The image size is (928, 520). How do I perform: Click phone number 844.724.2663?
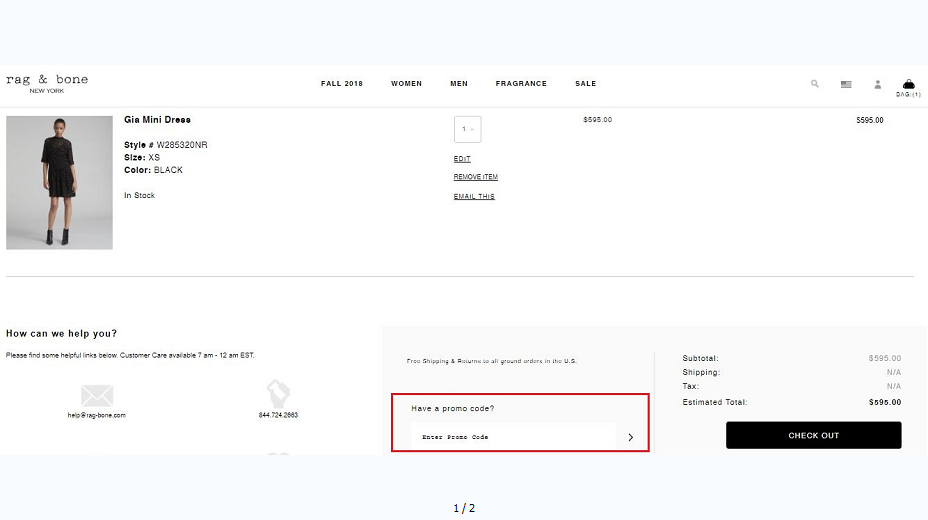click(x=278, y=415)
